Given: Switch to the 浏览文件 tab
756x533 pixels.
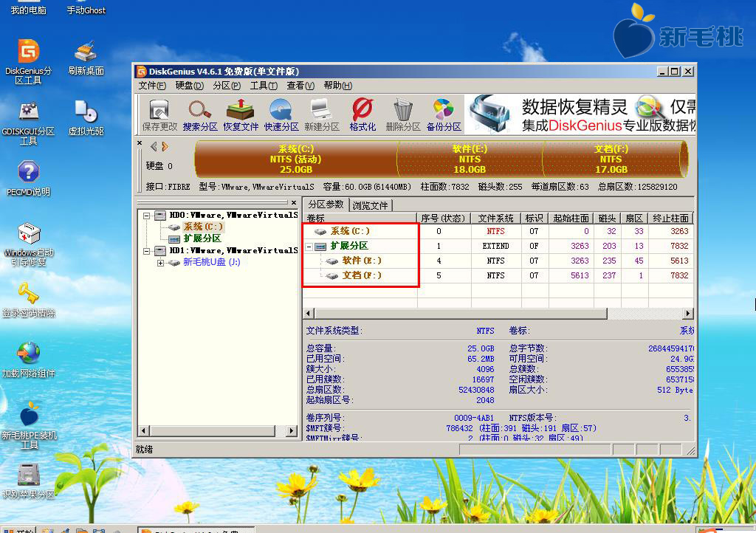Looking at the screenshot, I should 370,205.
